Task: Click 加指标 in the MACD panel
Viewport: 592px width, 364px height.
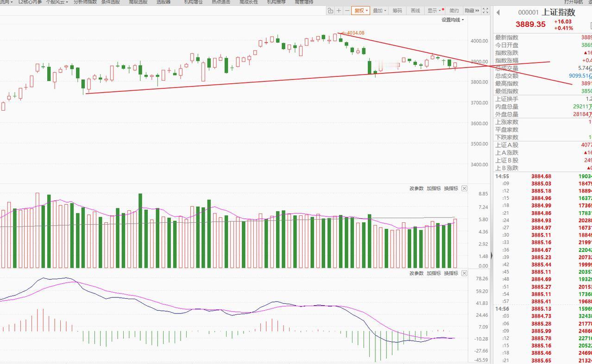Action: click(x=434, y=273)
